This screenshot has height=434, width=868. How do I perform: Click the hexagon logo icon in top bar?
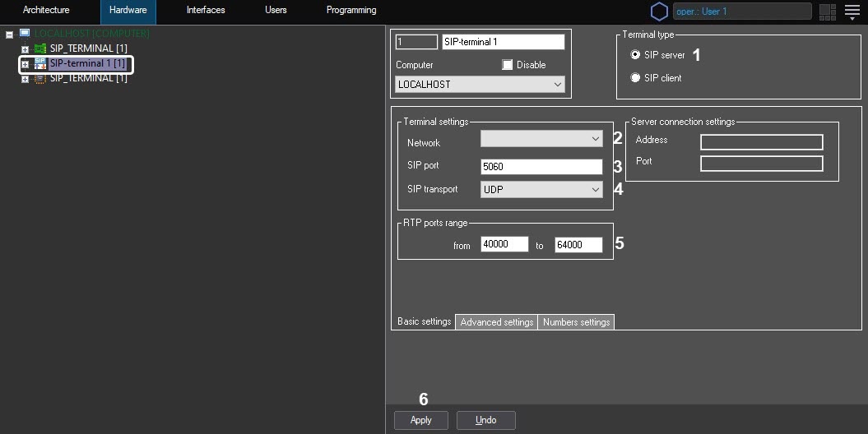659,12
